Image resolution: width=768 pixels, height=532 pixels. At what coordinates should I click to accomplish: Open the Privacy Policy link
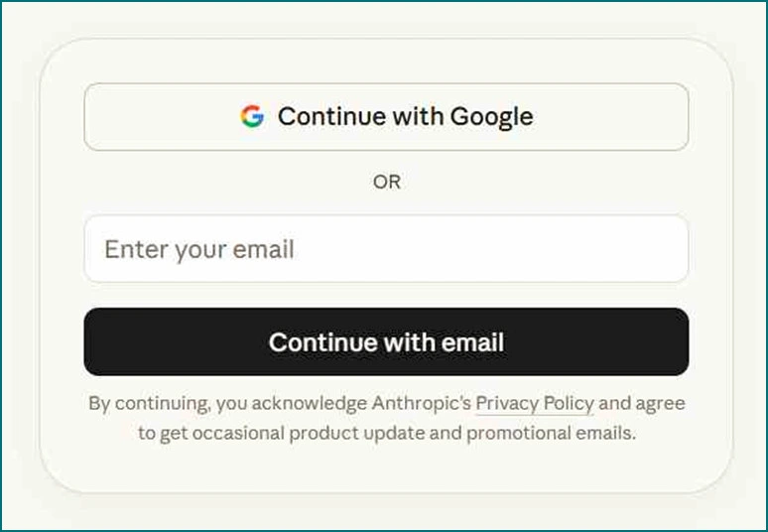[534, 404]
